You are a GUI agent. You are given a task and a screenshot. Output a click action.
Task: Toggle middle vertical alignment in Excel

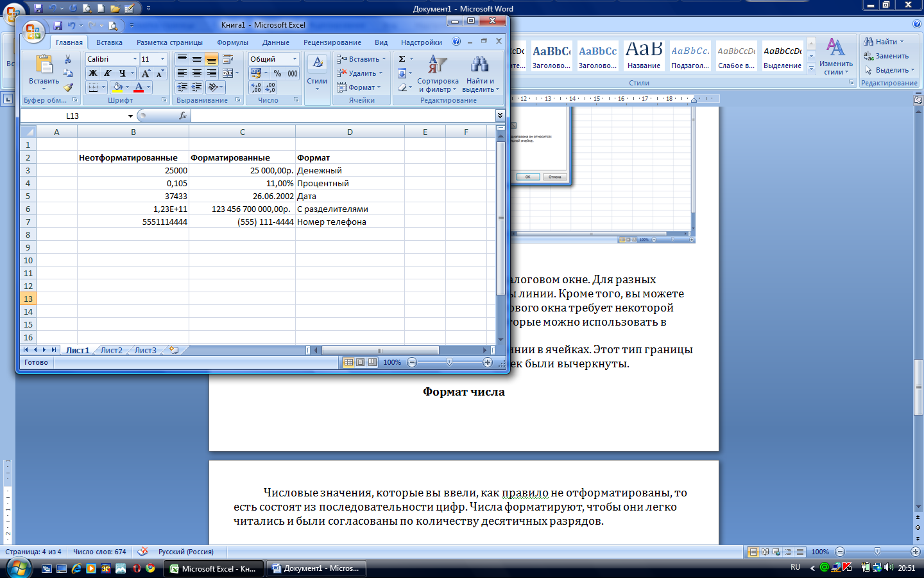click(x=197, y=59)
